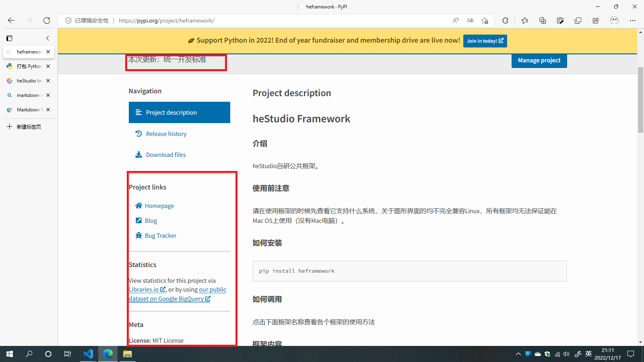This screenshot has width=644, height=362.
Task: Open the Homepage project link
Action: pos(159,206)
